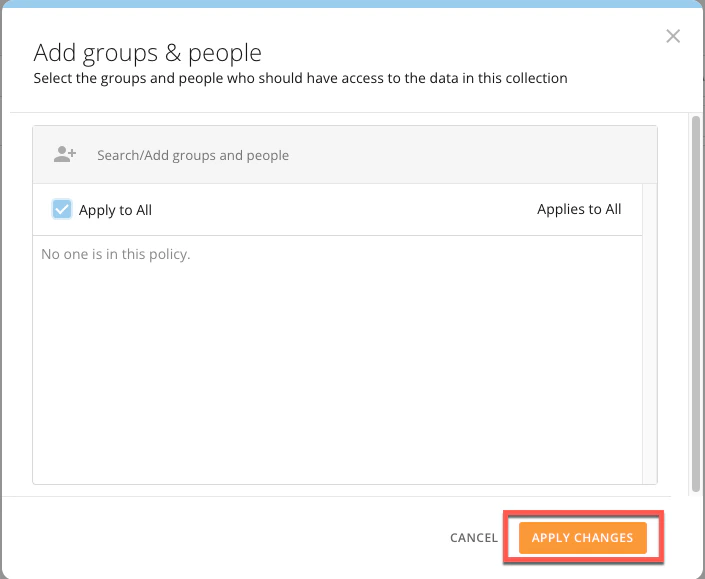Image resolution: width=705 pixels, height=579 pixels.
Task: Click the dialog's outer scrollbar thumb
Action: click(696, 304)
